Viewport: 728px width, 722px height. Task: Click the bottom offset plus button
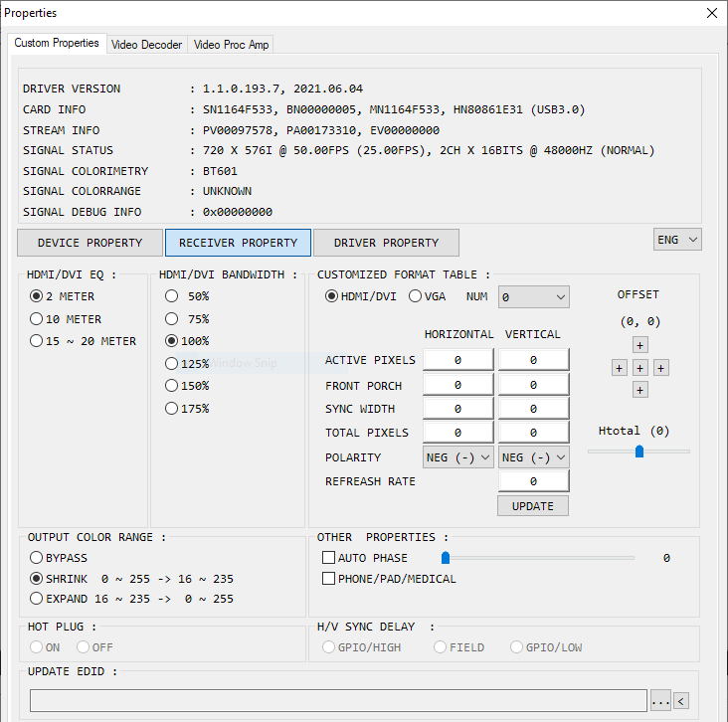click(639, 390)
